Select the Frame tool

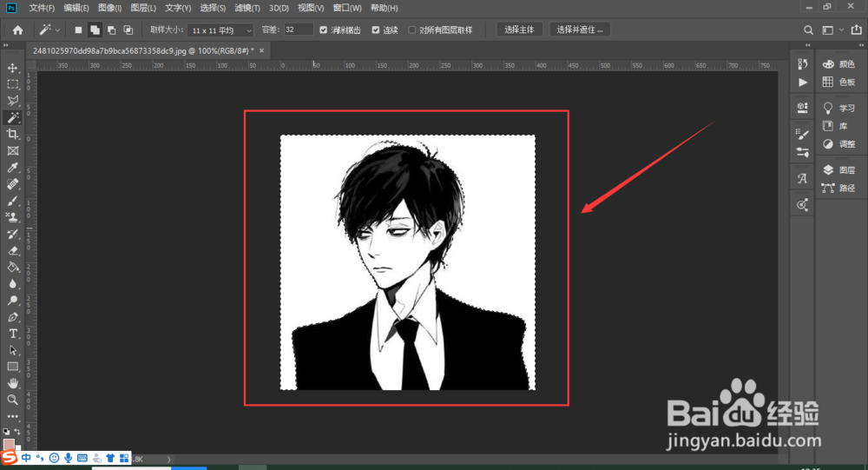[x=13, y=151]
